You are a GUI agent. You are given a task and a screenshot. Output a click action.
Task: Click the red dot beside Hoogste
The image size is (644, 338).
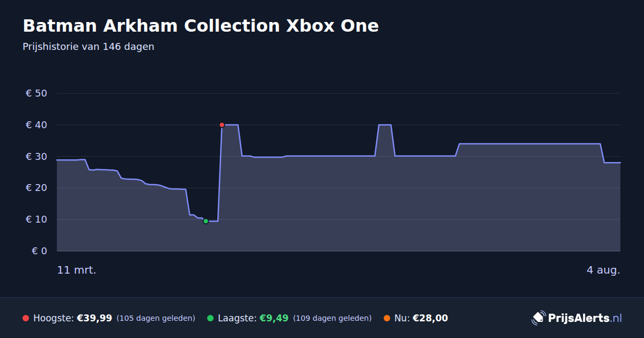pos(26,318)
